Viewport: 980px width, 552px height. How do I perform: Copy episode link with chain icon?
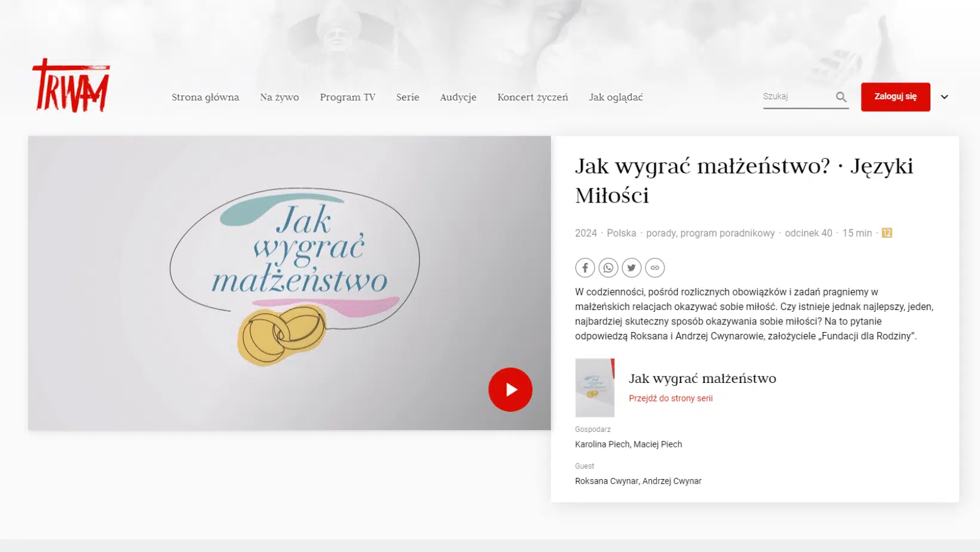(x=655, y=268)
